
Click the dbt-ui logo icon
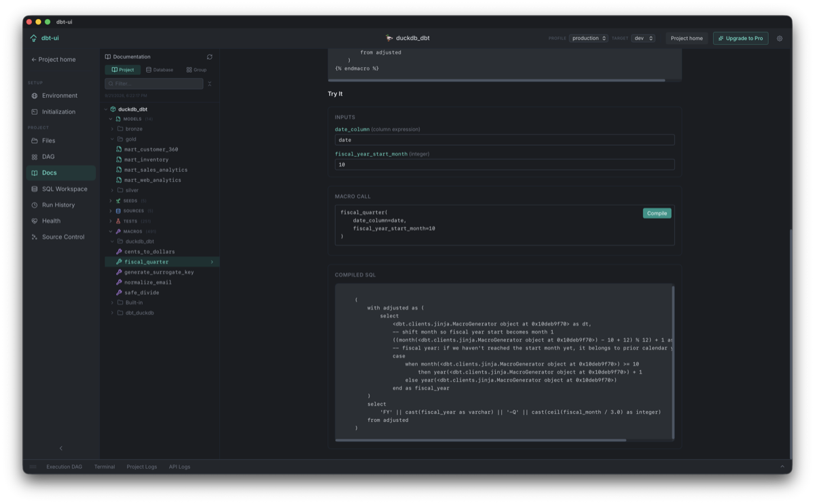click(33, 38)
